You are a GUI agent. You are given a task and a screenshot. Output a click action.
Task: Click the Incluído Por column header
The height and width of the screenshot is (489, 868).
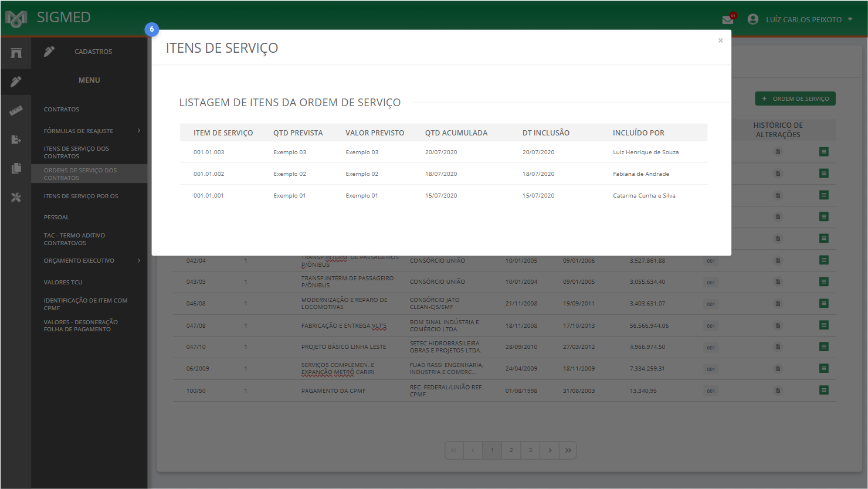coord(639,133)
